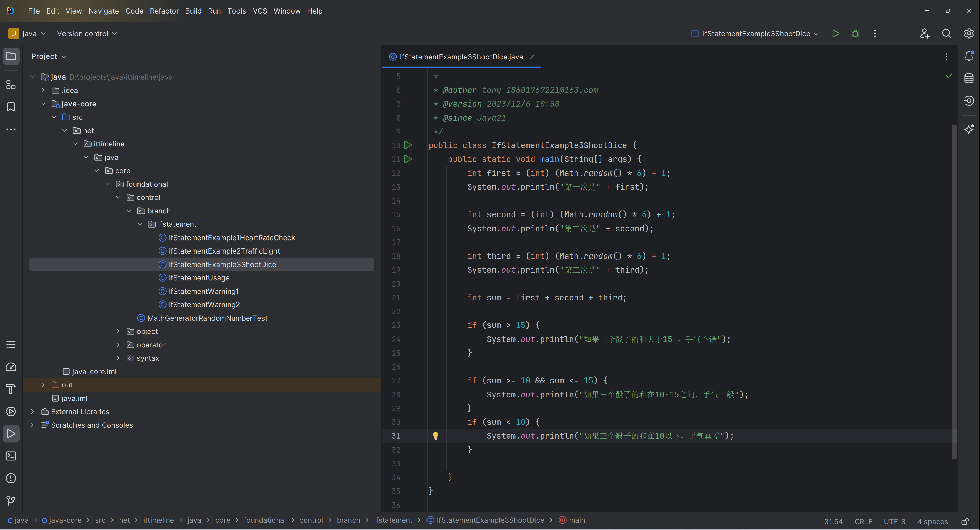Expand External Libraries node
Screen dimensions: 980x530
[33, 412]
